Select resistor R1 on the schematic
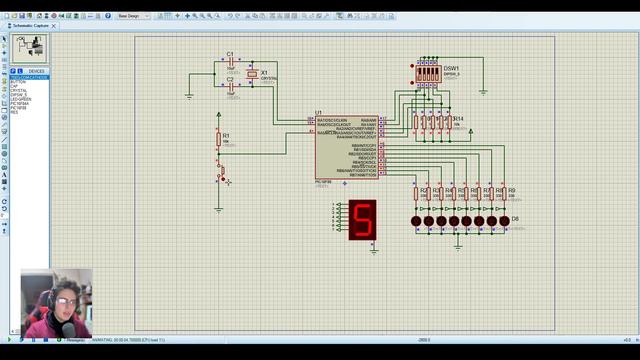The height and width of the screenshot is (360, 640). tap(219, 139)
